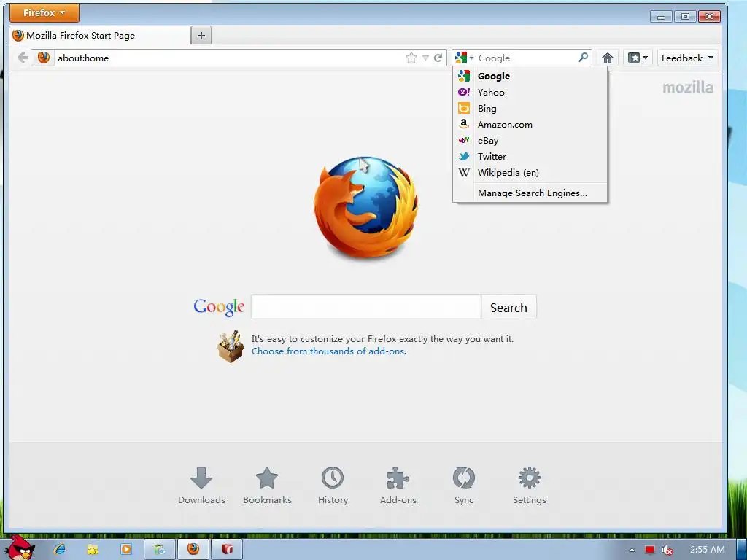Open the fourth taskbar program icon
This screenshot has height=560, width=747.
[160, 549]
